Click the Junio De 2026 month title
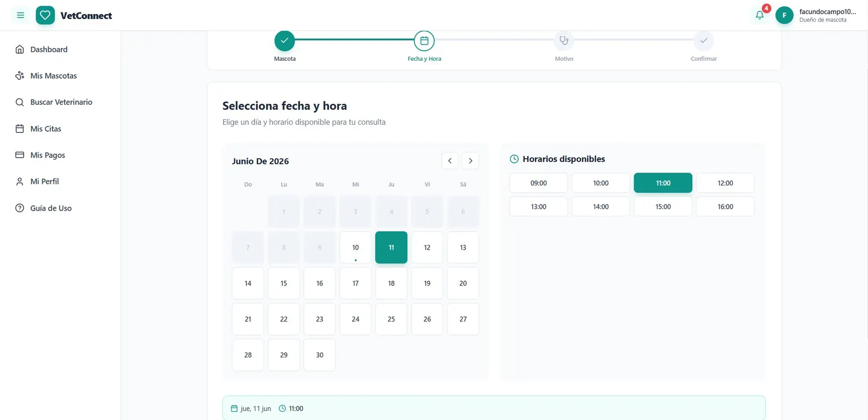The width and height of the screenshot is (868, 420). 260,161
